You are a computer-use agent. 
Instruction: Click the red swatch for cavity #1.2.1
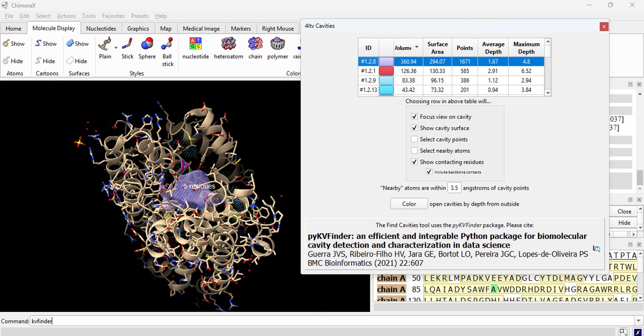point(386,71)
